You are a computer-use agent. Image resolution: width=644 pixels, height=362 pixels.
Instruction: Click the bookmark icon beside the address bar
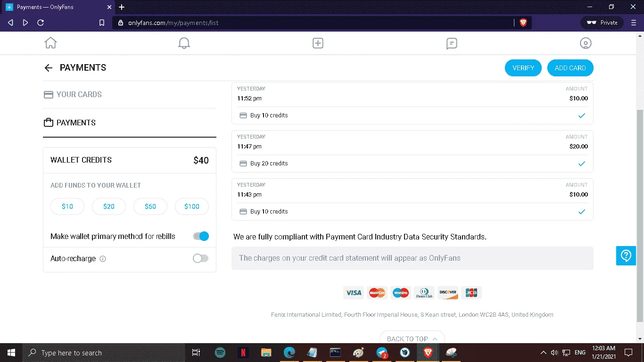click(x=101, y=23)
